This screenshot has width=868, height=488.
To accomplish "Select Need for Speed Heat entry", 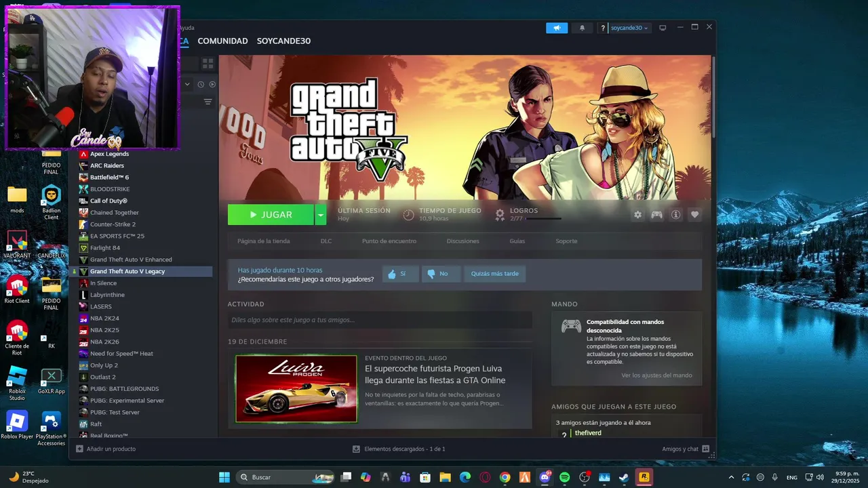I will 121,354.
